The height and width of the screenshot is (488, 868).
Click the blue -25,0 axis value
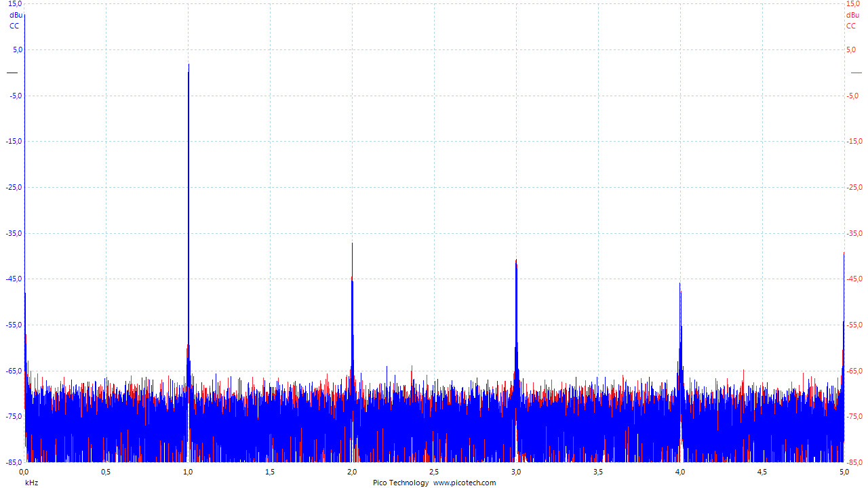click(14, 188)
